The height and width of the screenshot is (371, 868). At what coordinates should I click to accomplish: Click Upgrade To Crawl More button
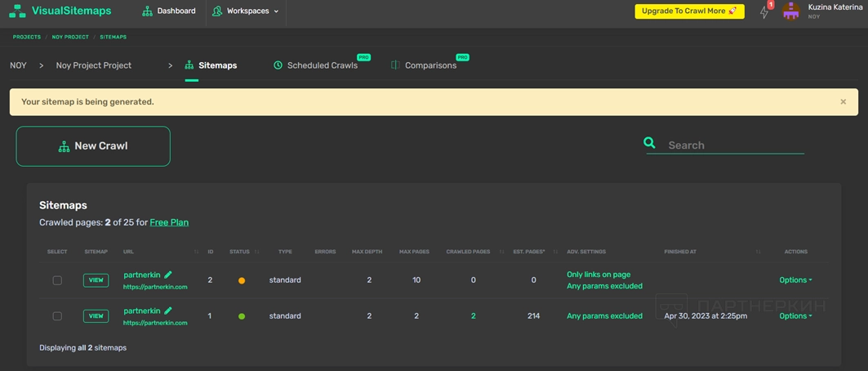coord(689,11)
